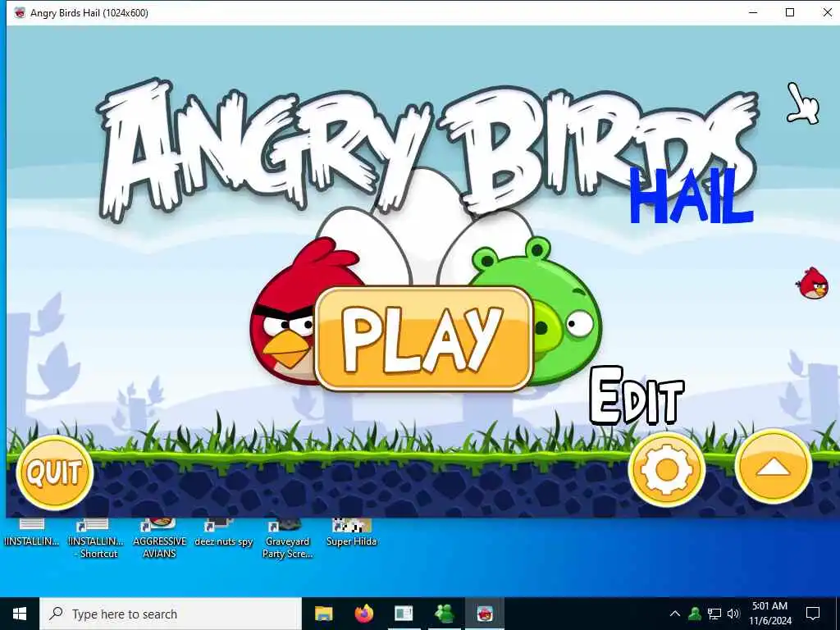Click the green user tray icon
Viewport: 840px width, 630px height.
click(695, 614)
